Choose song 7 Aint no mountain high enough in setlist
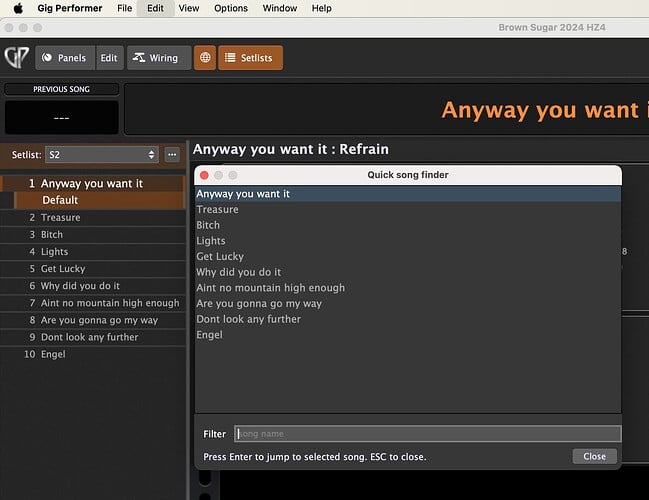This screenshot has height=500, width=649. (110, 303)
